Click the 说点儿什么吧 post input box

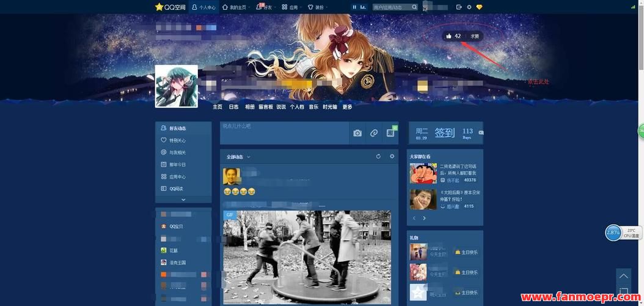285,132
